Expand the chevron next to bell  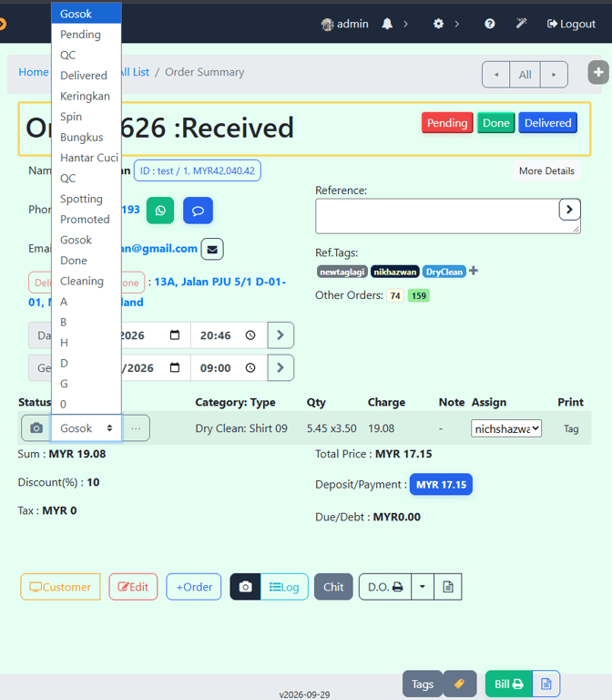tap(405, 24)
